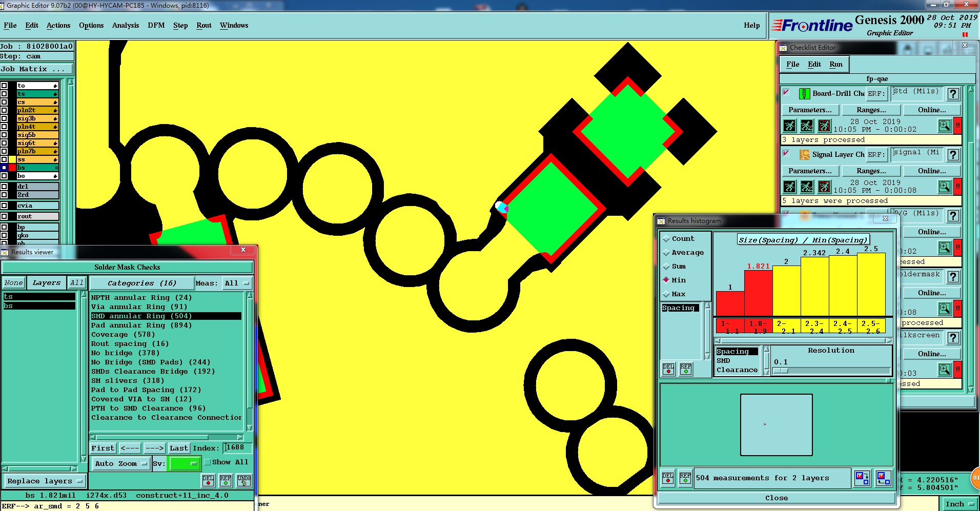Open Inch units dropdown
The image size is (980, 511).
coord(959,504)
